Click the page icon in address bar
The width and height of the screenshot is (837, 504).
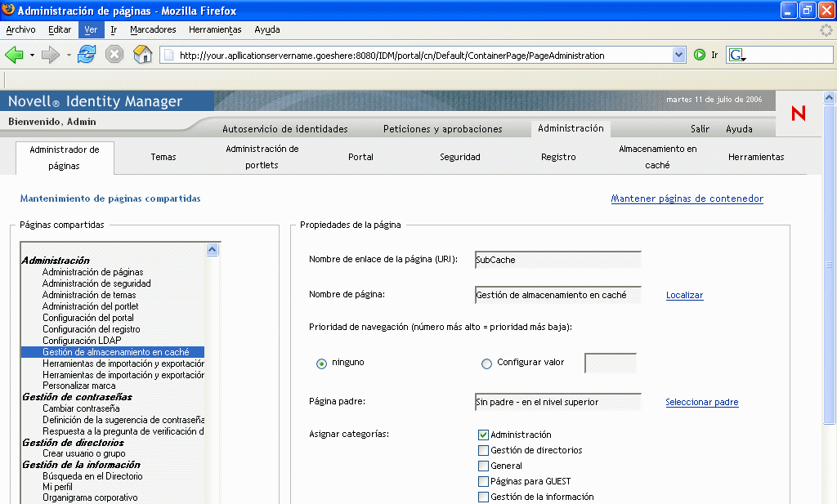[x=168, y=55]
